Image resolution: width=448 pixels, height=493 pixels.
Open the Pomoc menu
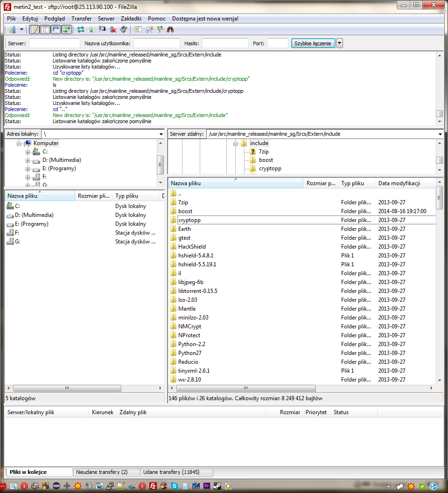tap(157, 19)
